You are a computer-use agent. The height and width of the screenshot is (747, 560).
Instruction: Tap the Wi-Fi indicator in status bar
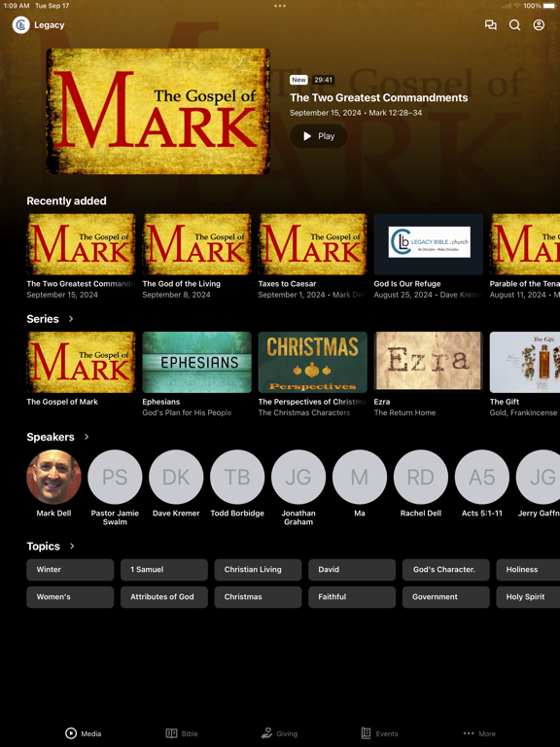tap(517, 6)
